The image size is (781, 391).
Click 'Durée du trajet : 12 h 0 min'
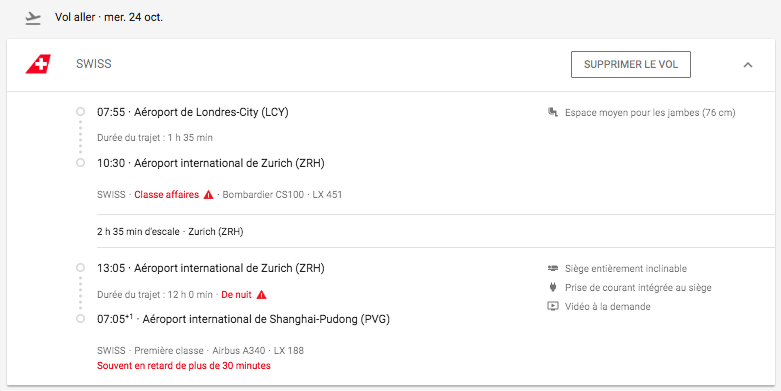[x=155, y=294]
